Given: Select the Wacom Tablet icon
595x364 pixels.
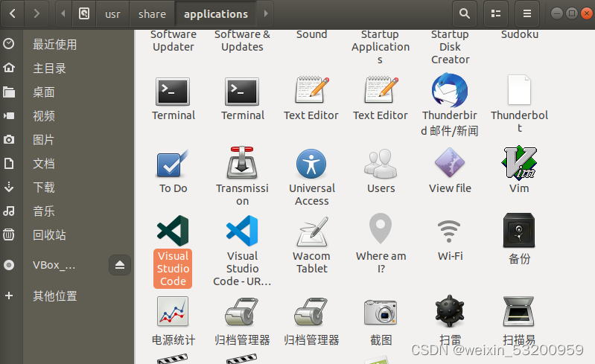Looking at the screenshot, I should (x=311, y=232).
